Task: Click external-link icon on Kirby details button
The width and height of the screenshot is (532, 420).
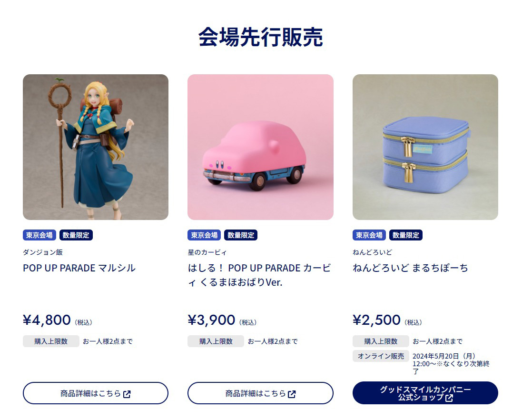Action: click(x=292, y=394)
